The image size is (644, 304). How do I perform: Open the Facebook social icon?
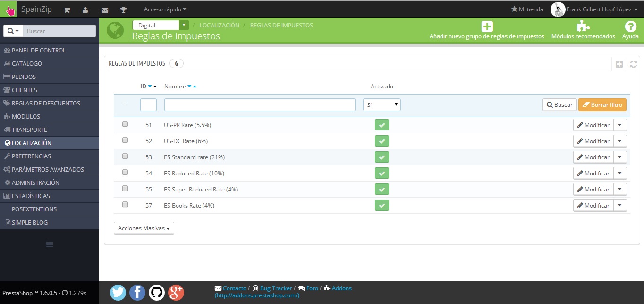137,292
